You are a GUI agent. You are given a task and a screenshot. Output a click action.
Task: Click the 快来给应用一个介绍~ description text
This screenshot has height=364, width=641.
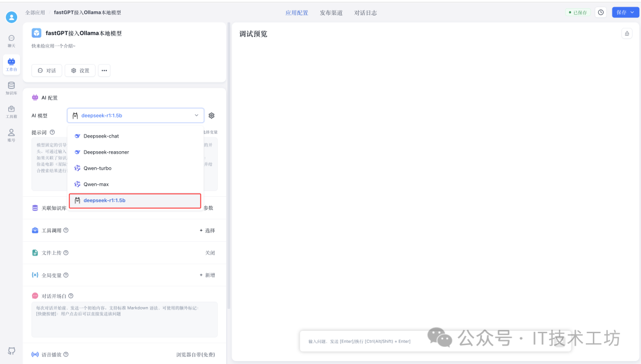point(53,46)
